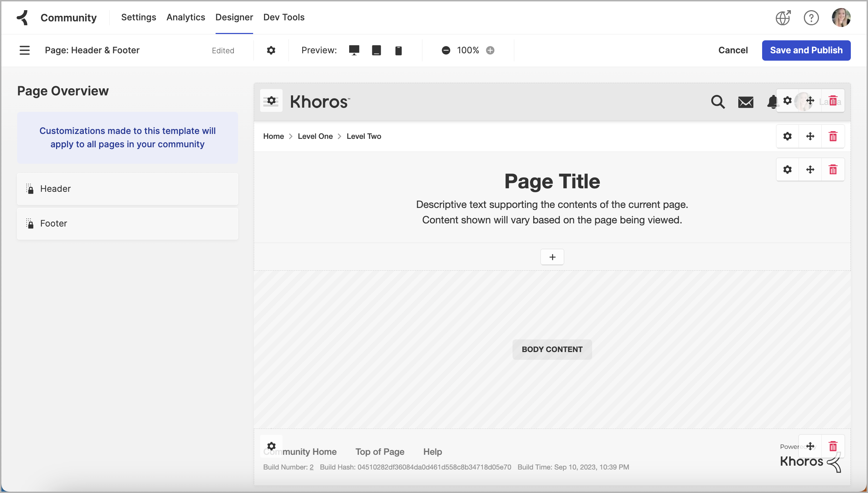Open the Build Number 2 link
Image resolution: width=868 pixels, height=493 pixels.
[x=311, y=467]
